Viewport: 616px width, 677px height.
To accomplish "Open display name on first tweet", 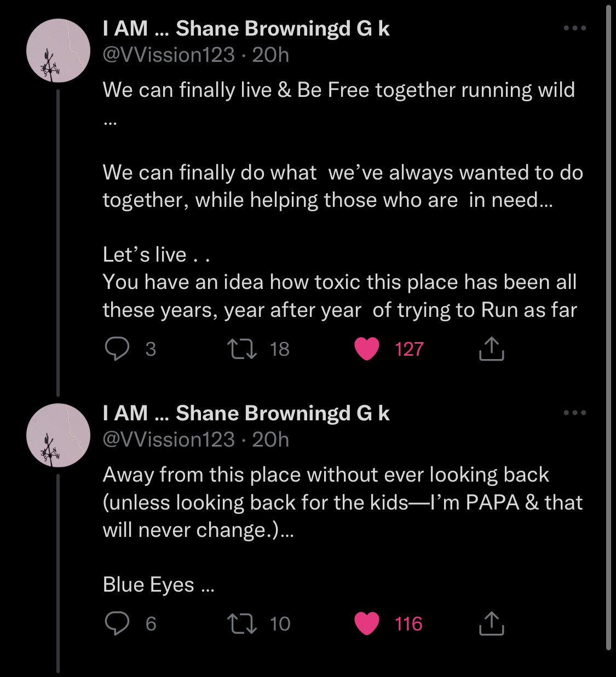I will (x=246, y=28).
